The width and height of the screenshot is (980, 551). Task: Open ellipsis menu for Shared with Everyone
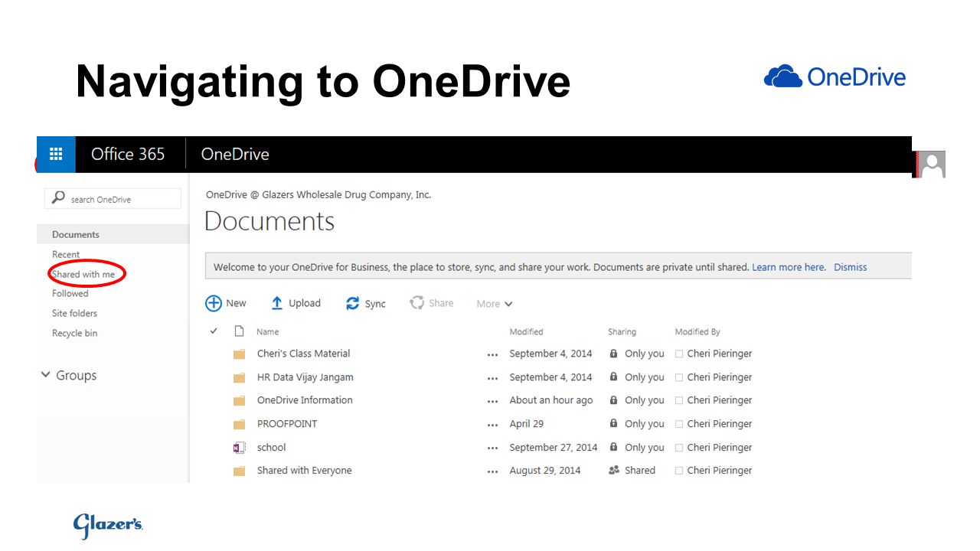492,472
